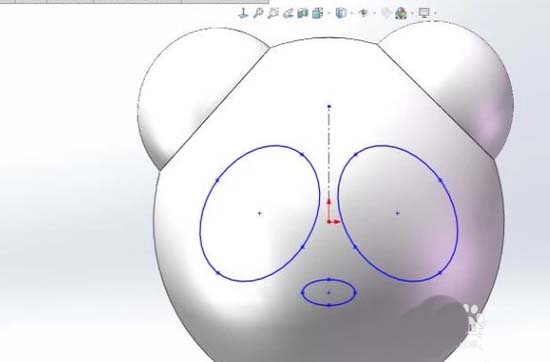Viewport: 550px width, 362px height.
Task: Select the left ellipse center point
Action: coord(260,213)
